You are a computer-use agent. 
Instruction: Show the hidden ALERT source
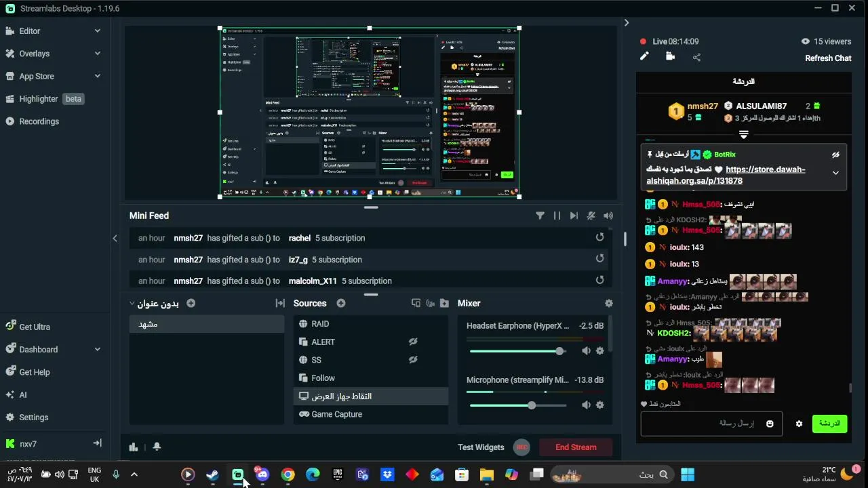(413, 342)
